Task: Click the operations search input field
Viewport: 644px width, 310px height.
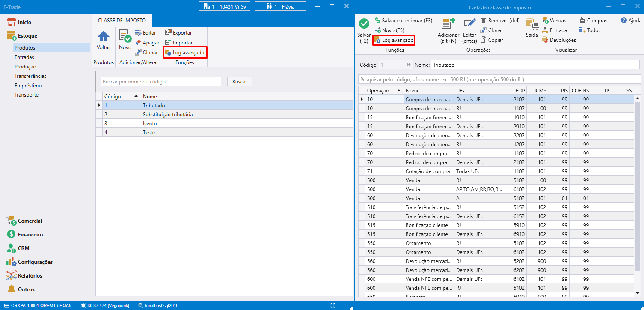Action: coord(499,80)
